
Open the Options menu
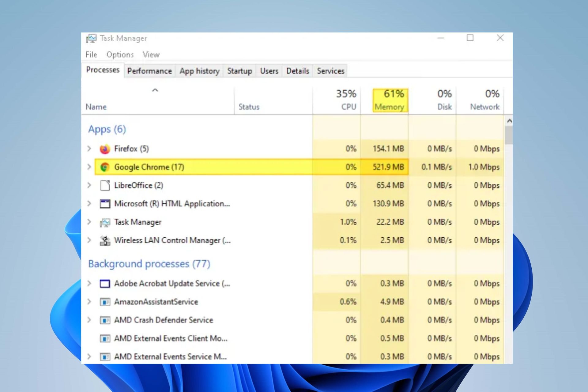(120, 55)
